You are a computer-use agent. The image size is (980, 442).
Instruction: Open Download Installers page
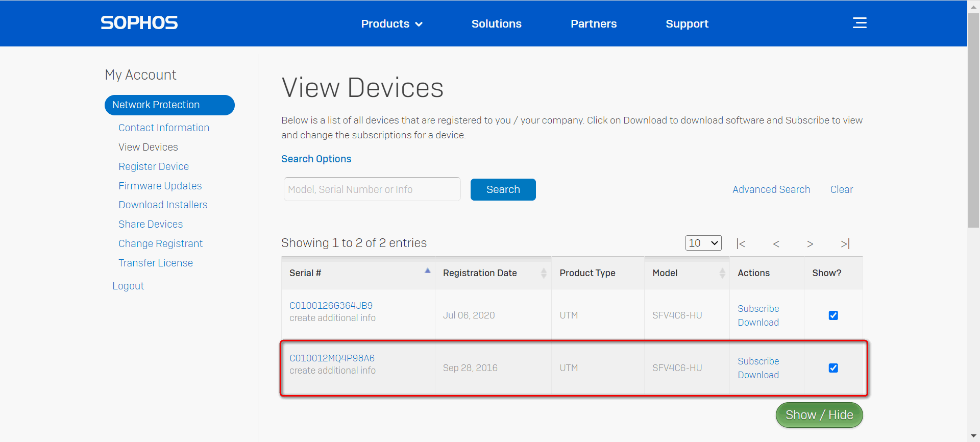pos(163,205)
